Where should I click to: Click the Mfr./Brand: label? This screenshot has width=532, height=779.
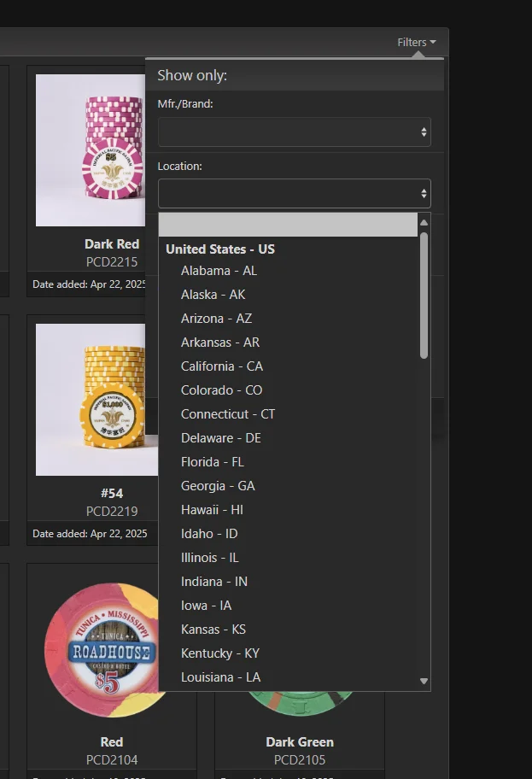tap(185, 104)
